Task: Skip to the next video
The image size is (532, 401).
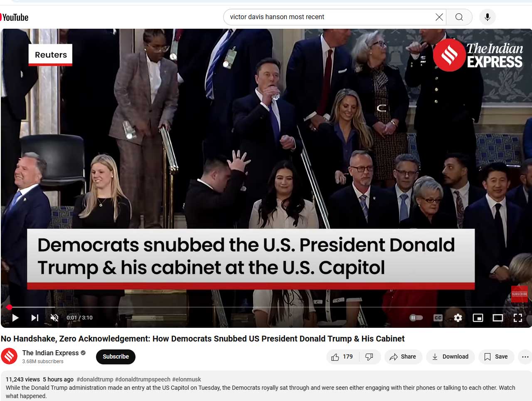Action: (35, 318)
